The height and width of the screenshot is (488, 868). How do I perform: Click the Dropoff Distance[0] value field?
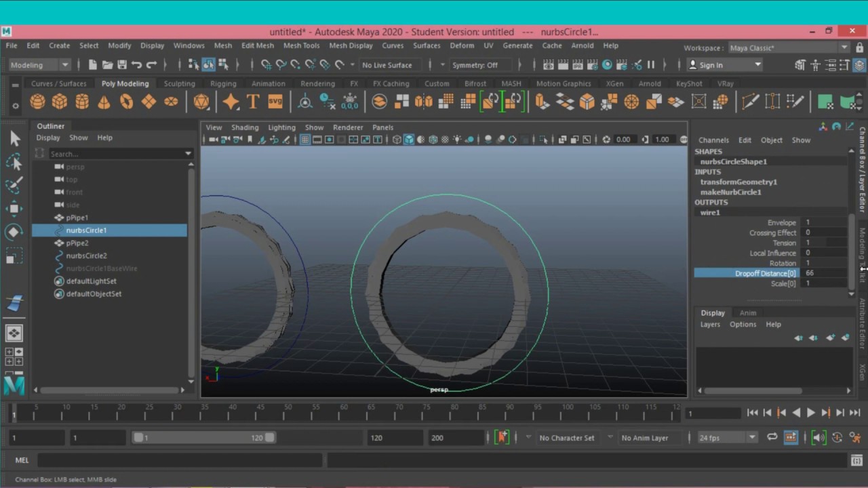(824, 273)
